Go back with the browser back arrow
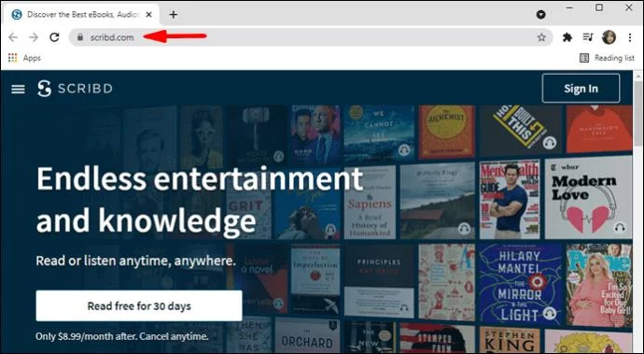The image size is (644, 354). click(13, 37)
